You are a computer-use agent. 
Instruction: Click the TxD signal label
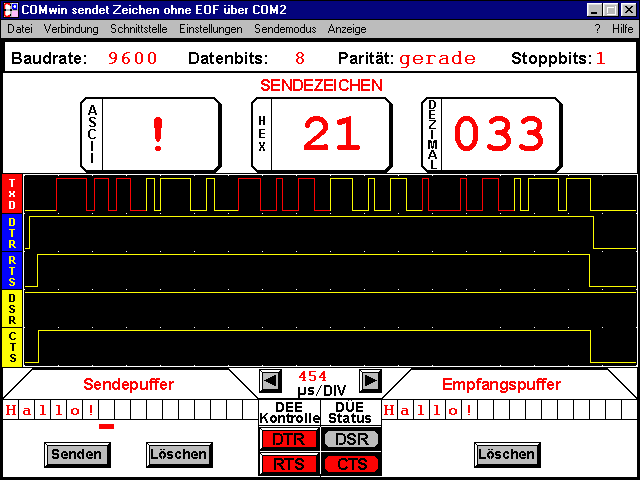coord(12,192)
